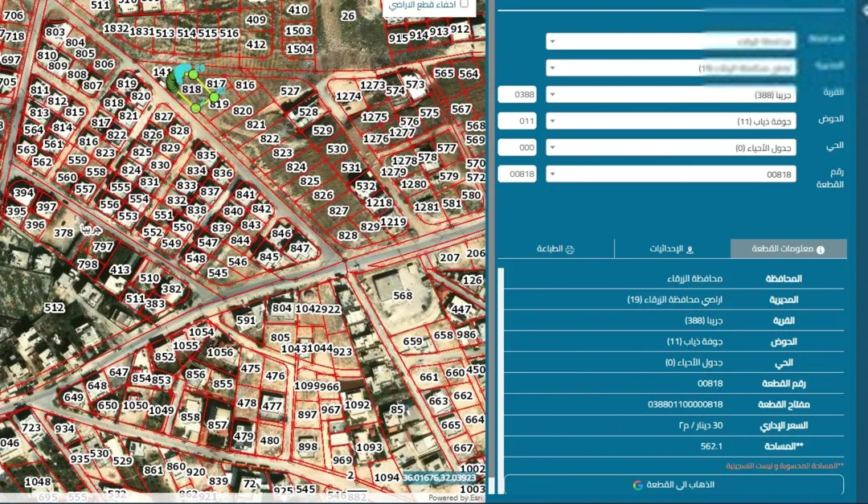Select parcel 1832 on the map
The height and width of the screenshot is (504, 868).
(x=116, y=28)
